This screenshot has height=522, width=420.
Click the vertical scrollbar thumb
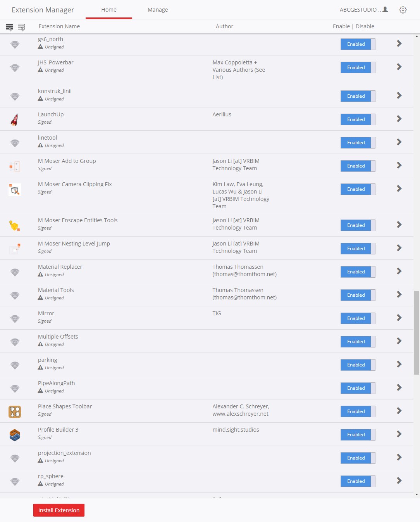417,333
